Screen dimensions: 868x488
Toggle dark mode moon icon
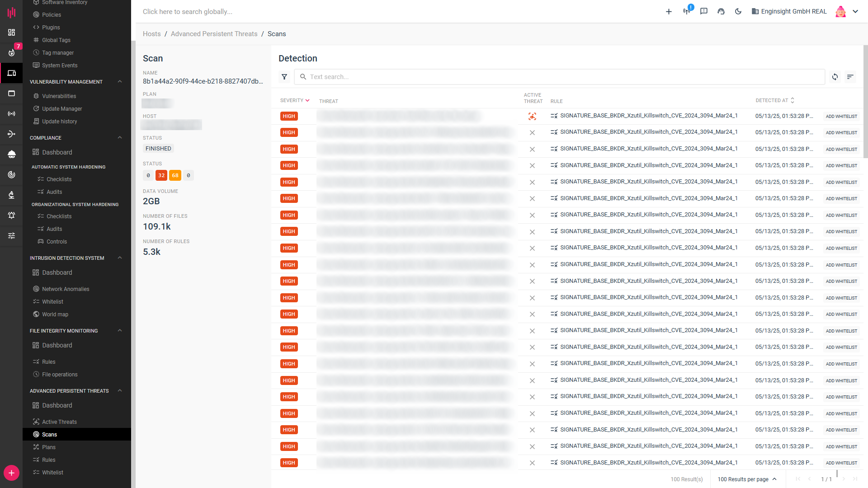(738, 12)
